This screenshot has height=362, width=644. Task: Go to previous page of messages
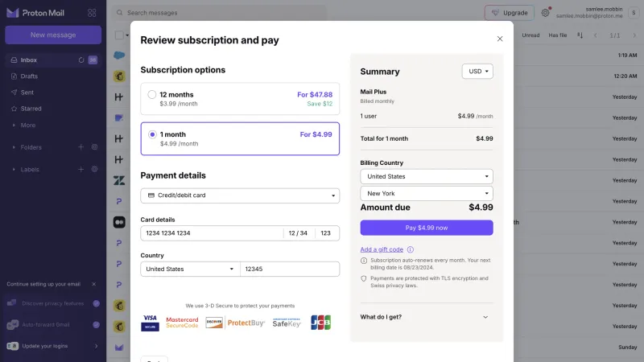tap(595, 35)
